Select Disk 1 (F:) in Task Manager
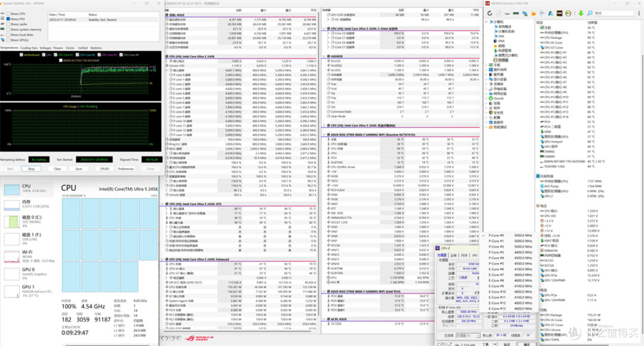The image size is (644, 346). tap(29, 239)
